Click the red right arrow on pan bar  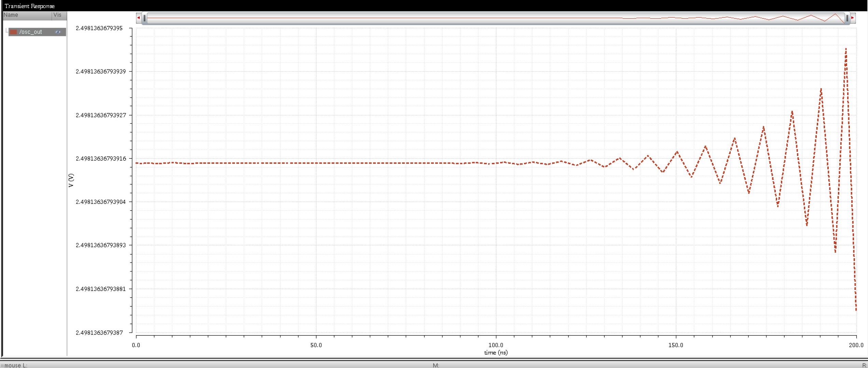[853, 18]
